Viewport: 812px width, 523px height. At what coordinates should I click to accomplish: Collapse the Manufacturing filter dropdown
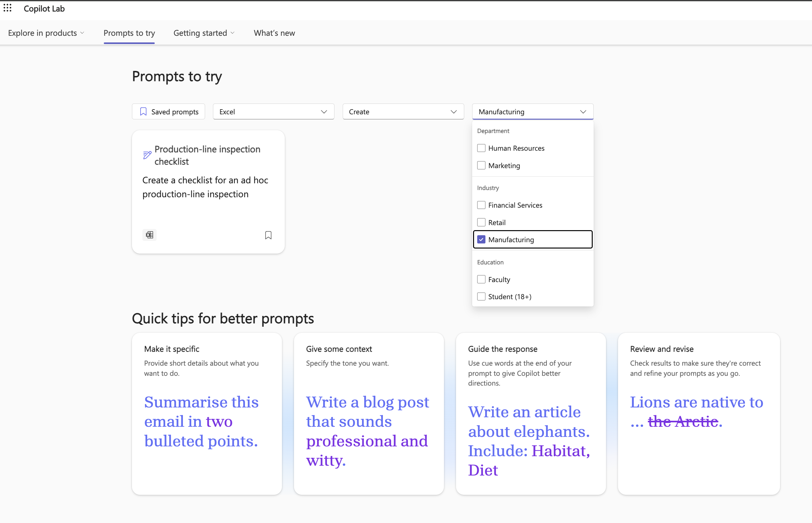click(533, 112)
